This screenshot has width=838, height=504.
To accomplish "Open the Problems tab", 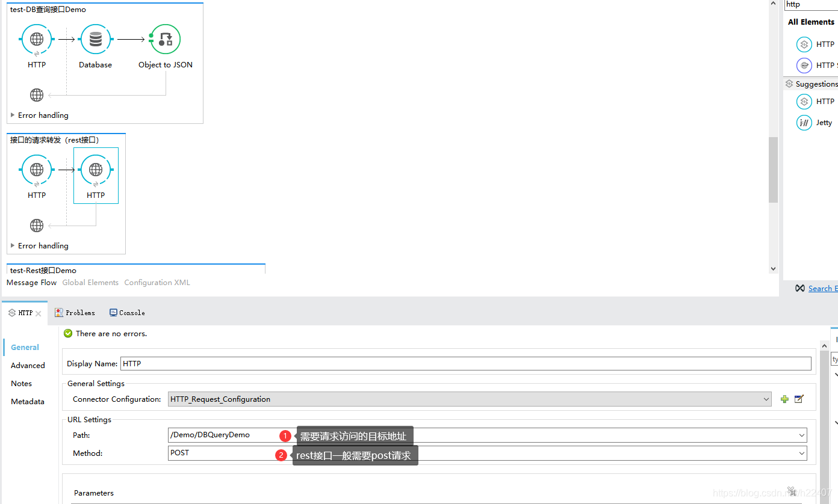I will click(75, 313).
